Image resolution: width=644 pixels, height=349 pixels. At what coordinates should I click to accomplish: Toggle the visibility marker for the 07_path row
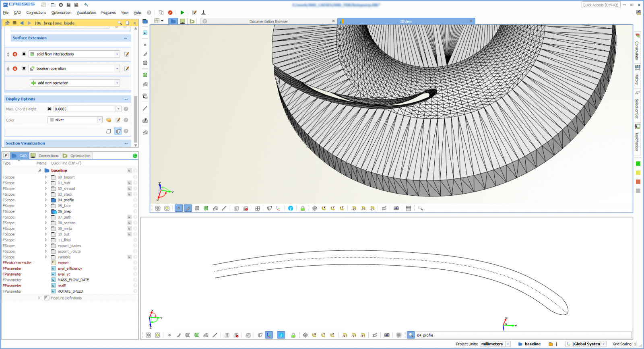(x=130, y=217)
